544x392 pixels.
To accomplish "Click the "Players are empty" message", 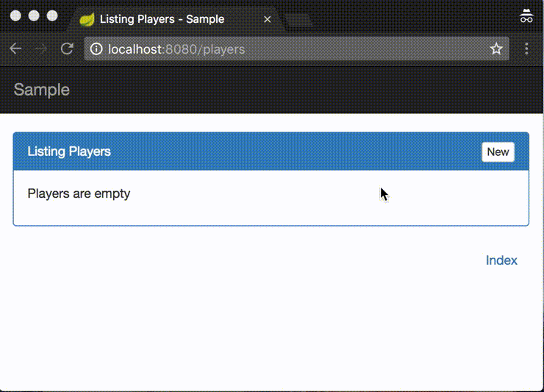I will (x=79, y=193).
